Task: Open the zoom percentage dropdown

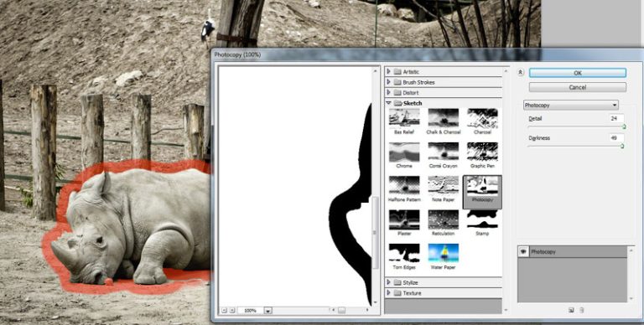Action: pos(267,311)
